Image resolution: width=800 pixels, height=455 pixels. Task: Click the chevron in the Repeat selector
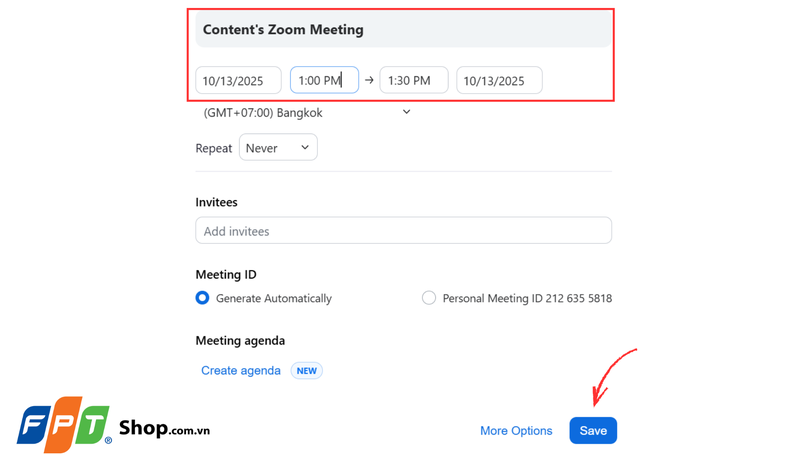pos(305,148)
